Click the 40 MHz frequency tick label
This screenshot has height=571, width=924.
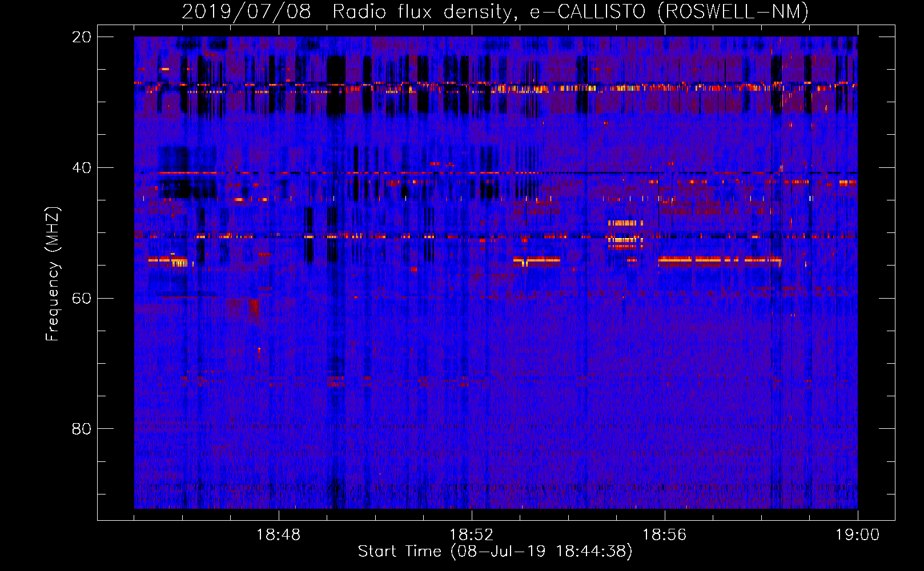click(x=81, y=168)
